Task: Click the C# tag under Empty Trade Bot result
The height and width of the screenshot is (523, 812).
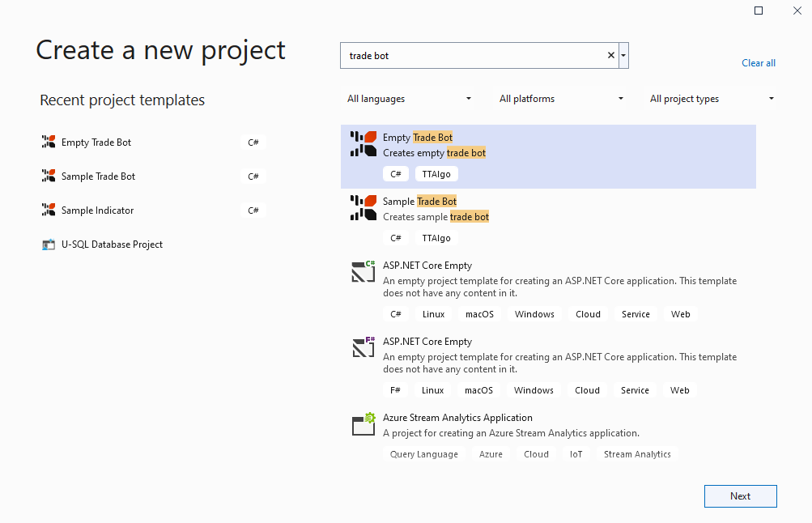Action: tap(396, 174)
